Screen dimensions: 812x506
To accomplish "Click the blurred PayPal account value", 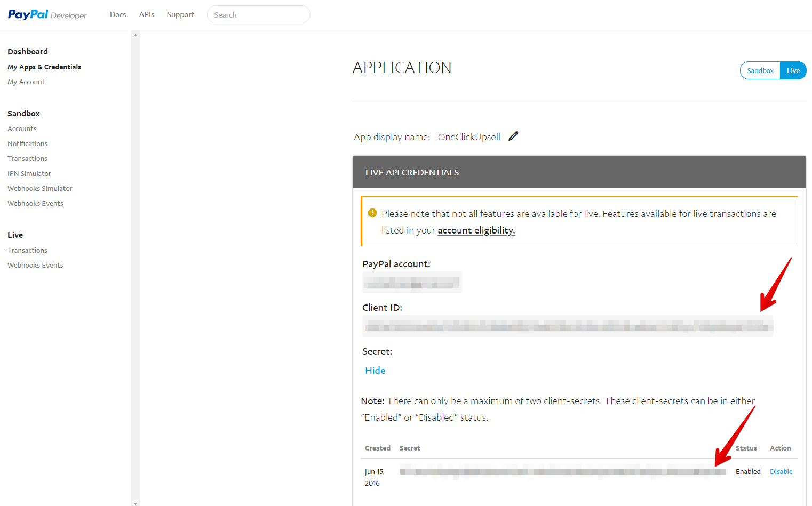I will click(x=412, y=282).
